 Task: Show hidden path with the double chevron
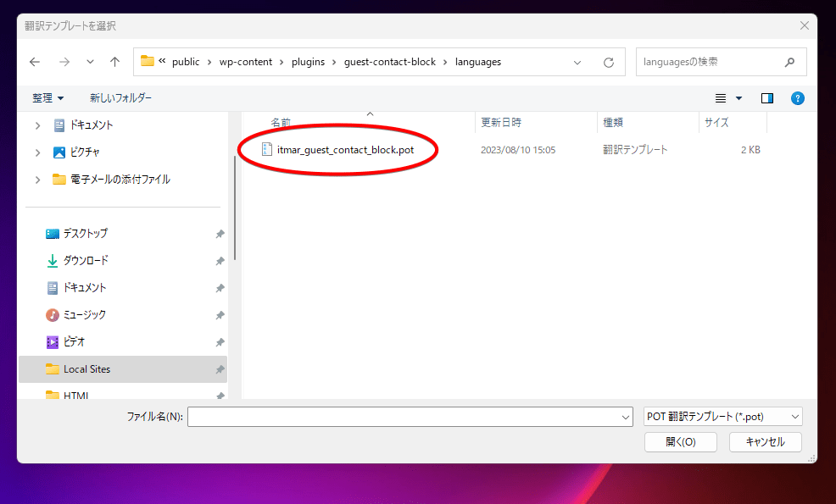click(162, 61)
